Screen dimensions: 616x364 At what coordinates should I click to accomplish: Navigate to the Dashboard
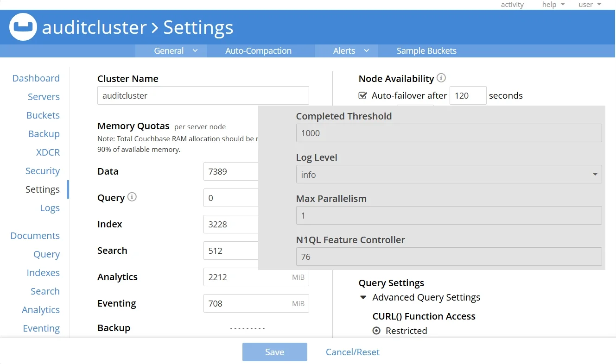[x=36, y=78]
